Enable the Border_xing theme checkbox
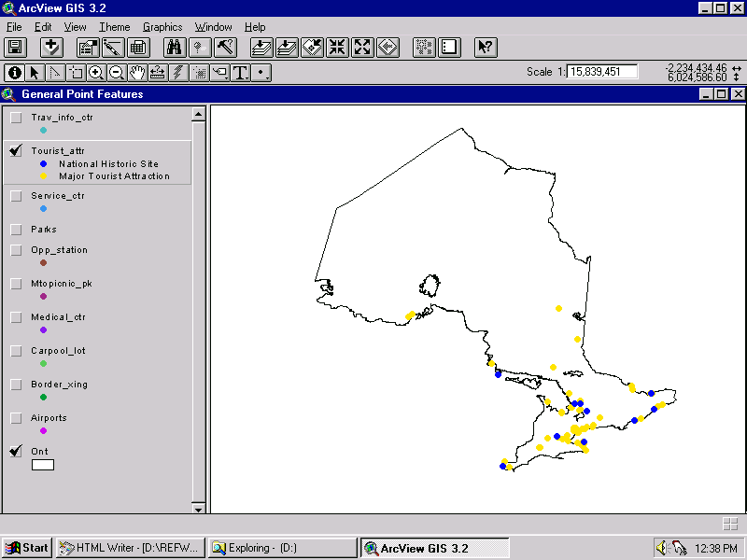 pos(16,385)
